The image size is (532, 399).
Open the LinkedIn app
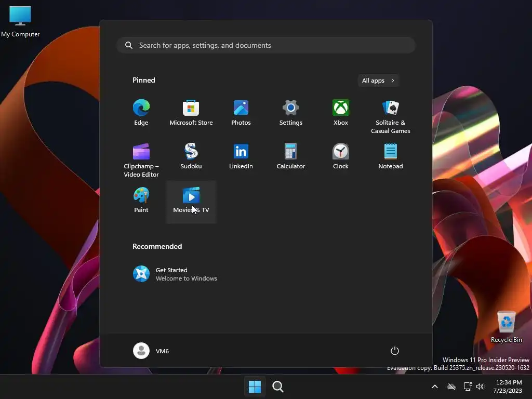click(x=241, y=156)
